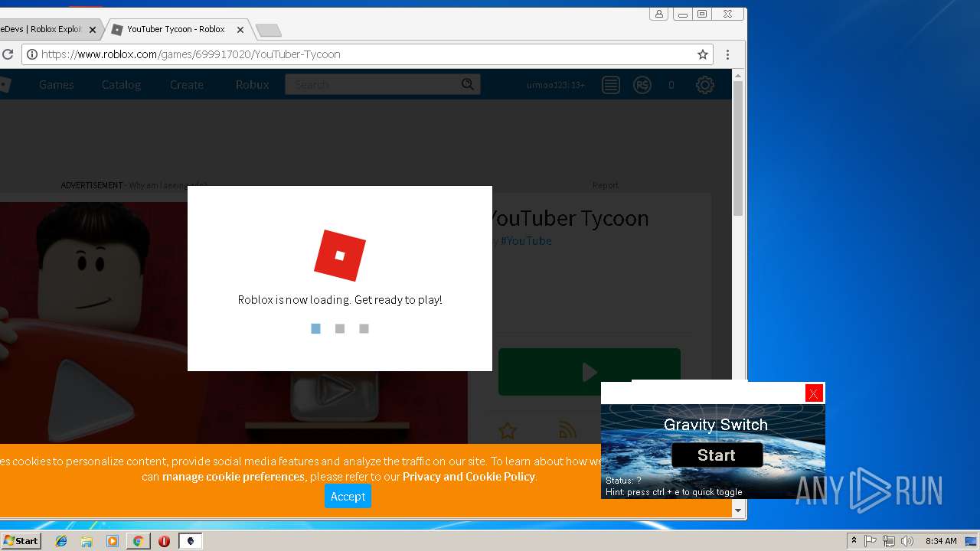Click the scrollbar down arrow

[738, 510]
